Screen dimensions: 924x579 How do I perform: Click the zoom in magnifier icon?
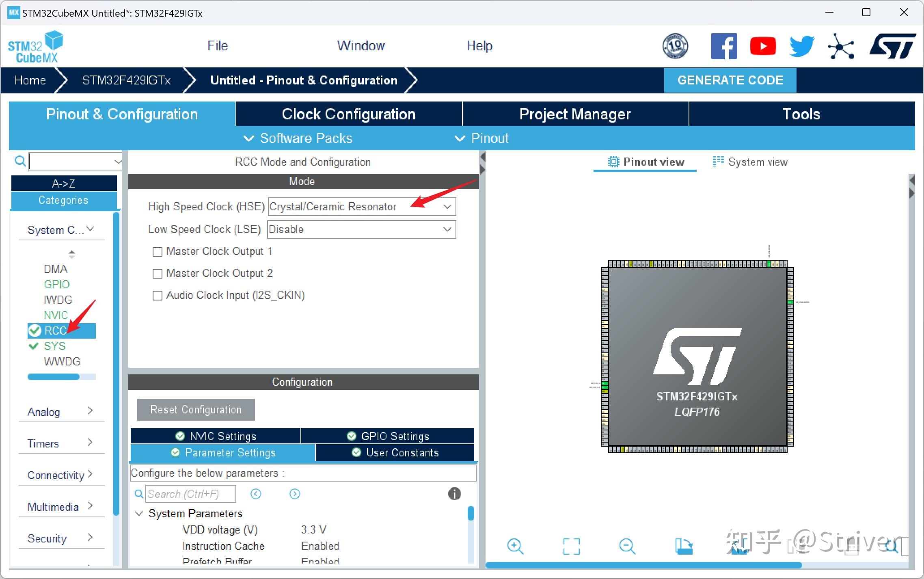pyautogui.click(x=516, y=546)
